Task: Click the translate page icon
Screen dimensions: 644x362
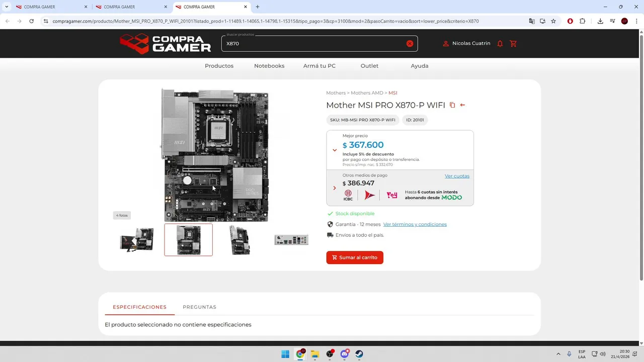Action: pyautogui.click(x=532, y=21)
